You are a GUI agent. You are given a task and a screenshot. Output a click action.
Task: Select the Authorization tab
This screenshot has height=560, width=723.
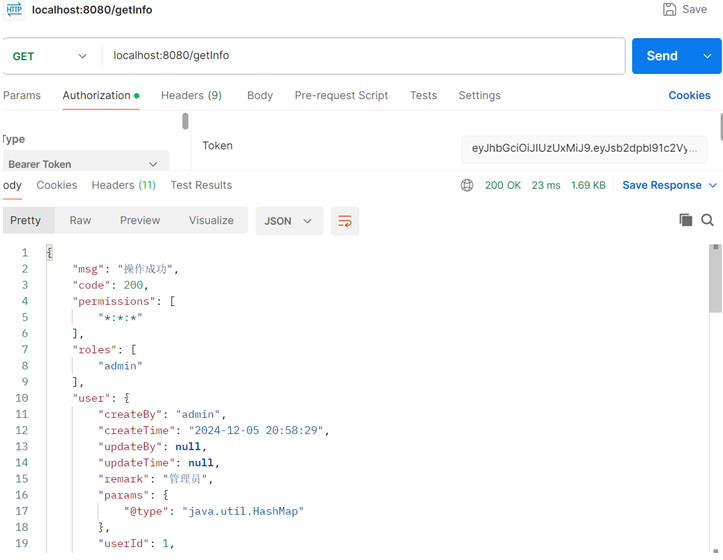click(101, 95)
